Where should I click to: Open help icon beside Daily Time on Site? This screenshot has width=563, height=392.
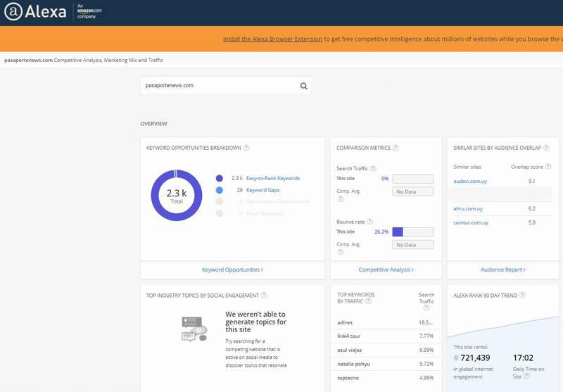(526, 377)
